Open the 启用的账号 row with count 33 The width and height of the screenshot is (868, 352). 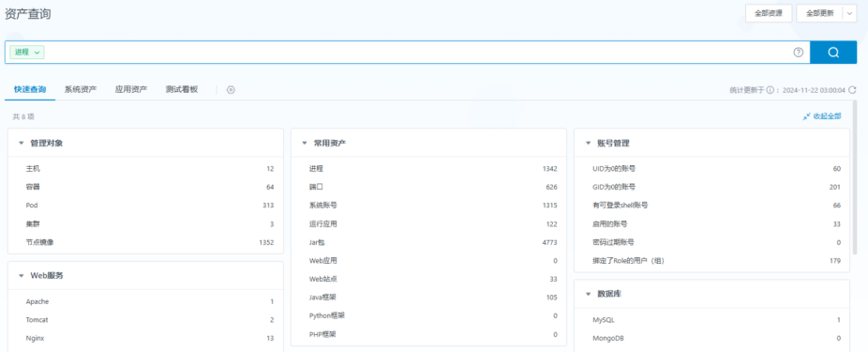711,224
